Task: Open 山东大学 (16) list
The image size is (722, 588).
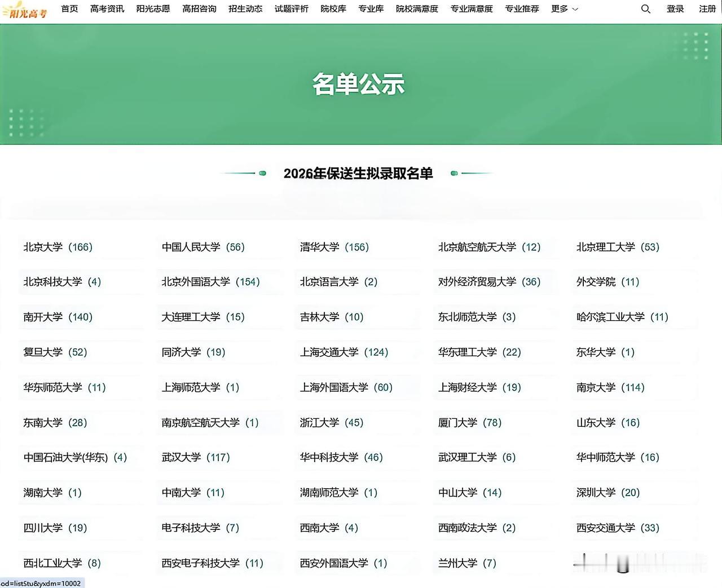Action: pyautogui.click(x=608, y=422)
